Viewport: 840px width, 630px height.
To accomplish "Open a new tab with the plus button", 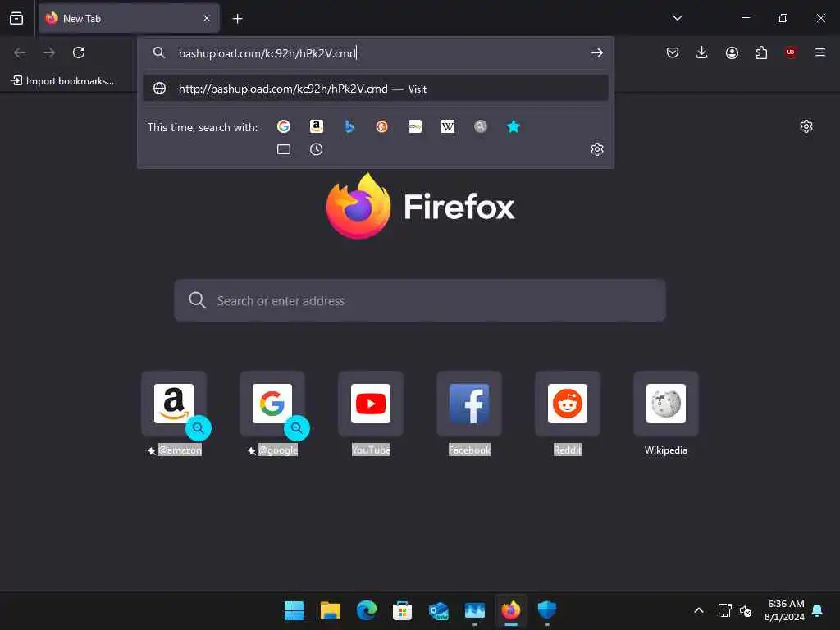I will [x=237, y=19].
